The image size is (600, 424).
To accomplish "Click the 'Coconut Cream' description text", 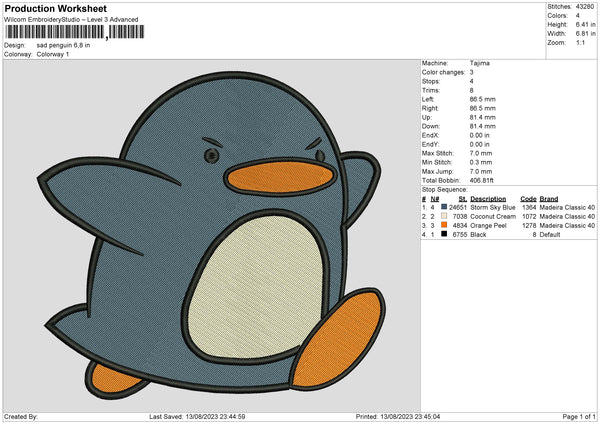I will (x=493, y=217).
